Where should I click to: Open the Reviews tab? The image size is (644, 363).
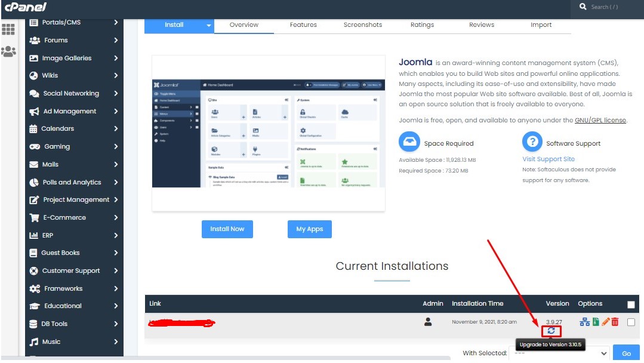[x=482, y=25]
